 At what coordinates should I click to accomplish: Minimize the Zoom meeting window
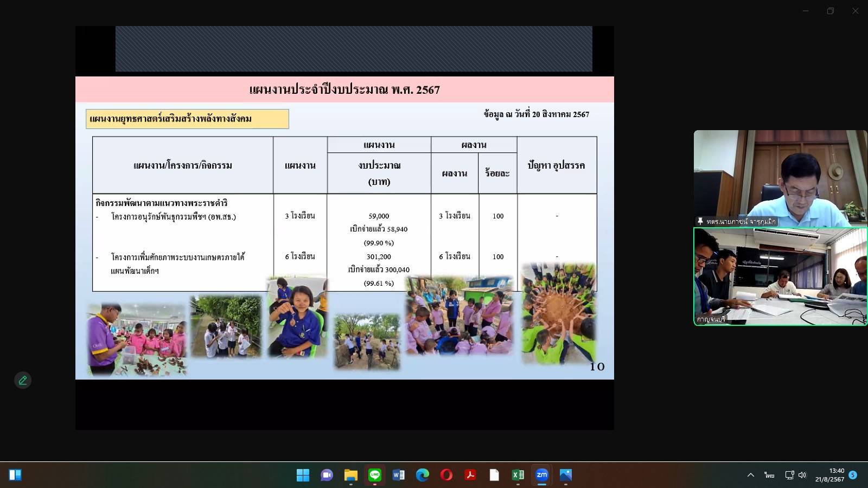tap(805, 11)
